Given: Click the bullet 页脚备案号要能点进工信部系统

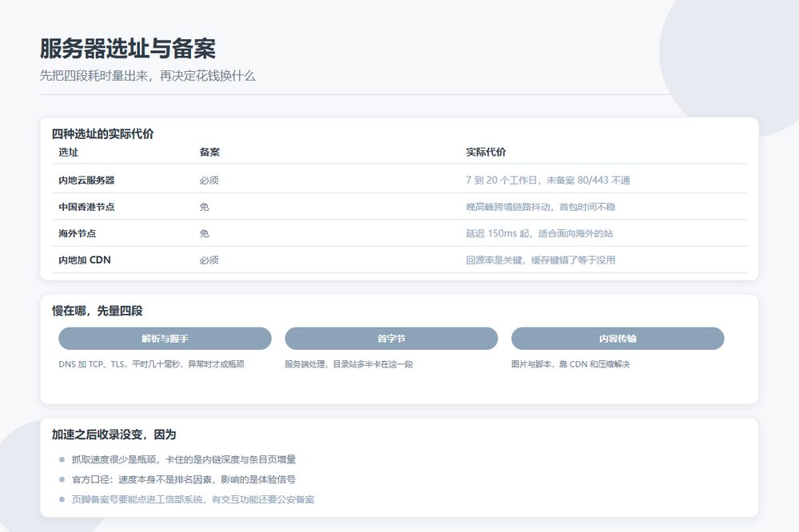Looking at the screenshot, I should click(x=193, y=499).
